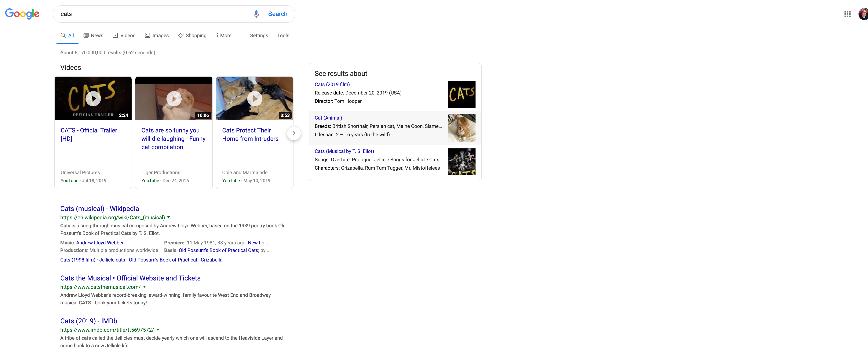Switch to the Shopping tab

pos(192,35)
